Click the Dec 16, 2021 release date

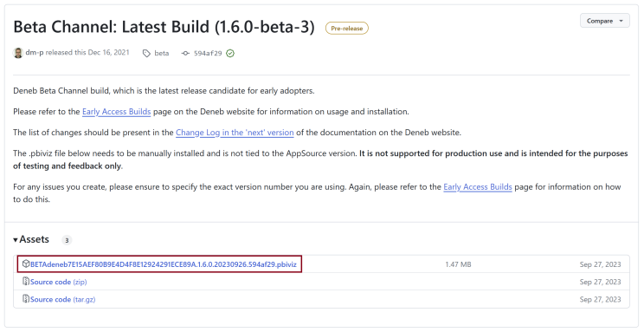click(108, 53)
